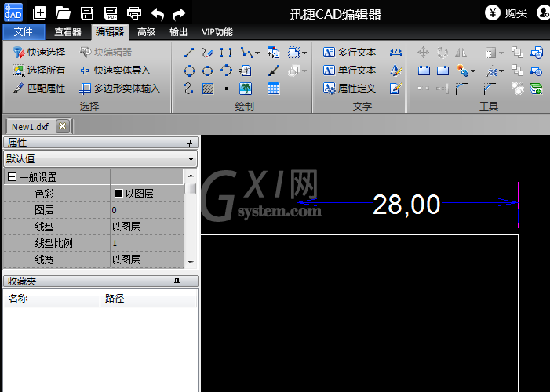Viewport: 550px width, 392px height.
Task: Click 多行文本 button
Action: pyautogui.click(x=349, y=53)
